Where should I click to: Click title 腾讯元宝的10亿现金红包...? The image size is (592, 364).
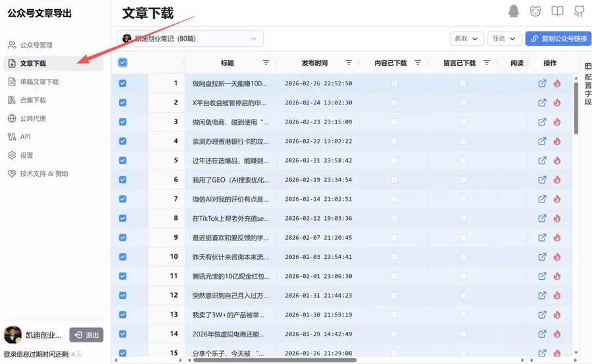tap(231, 276)
